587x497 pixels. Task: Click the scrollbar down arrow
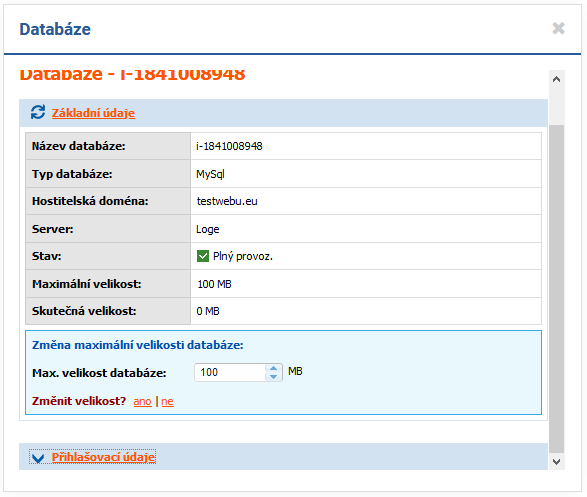click(x=556, y=462)
